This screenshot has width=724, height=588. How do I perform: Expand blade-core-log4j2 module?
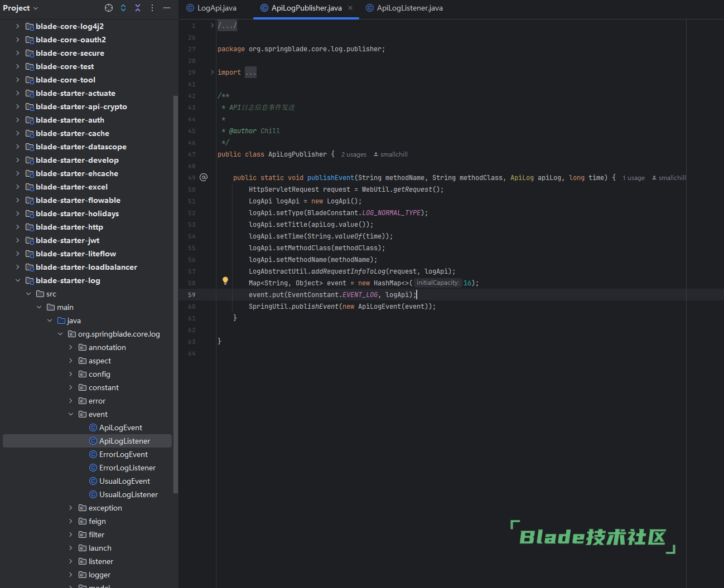[x=17, y=26]
